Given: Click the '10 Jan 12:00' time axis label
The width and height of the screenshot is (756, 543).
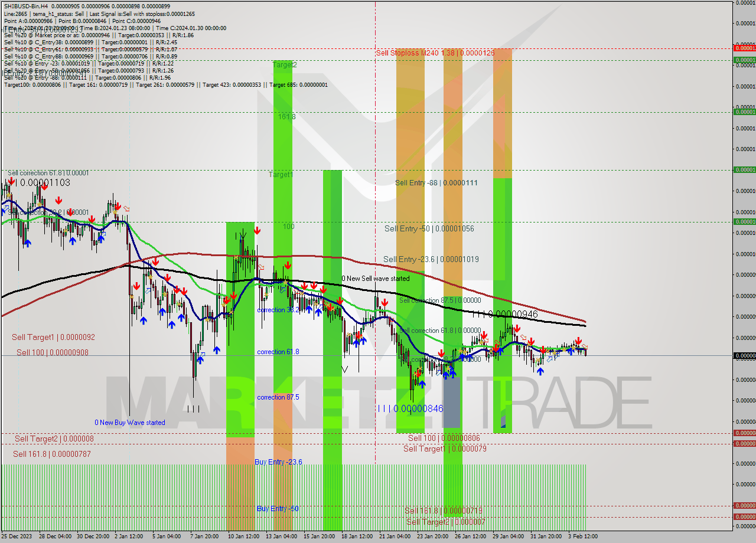Looking at the screenshot, I should 244,537.
